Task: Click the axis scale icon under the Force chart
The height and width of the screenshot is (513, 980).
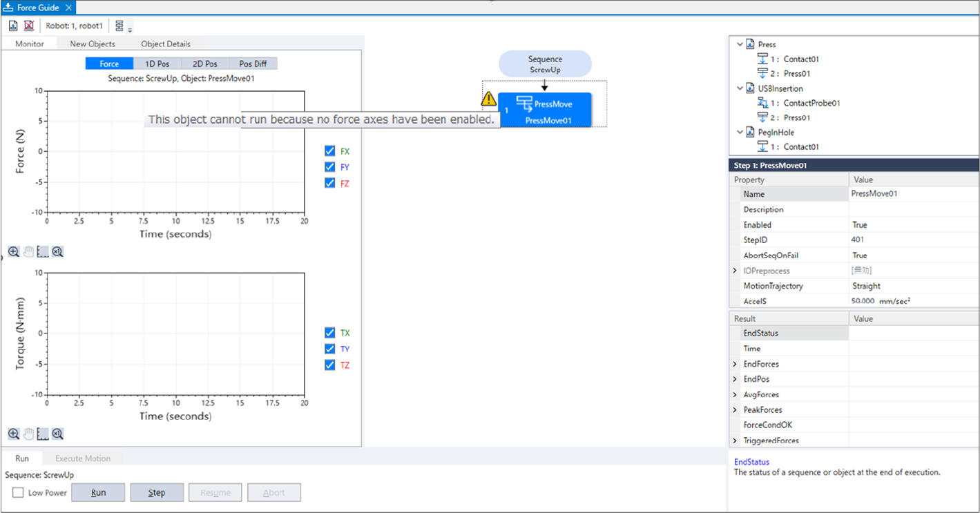Action: click(x=43, y=252)
